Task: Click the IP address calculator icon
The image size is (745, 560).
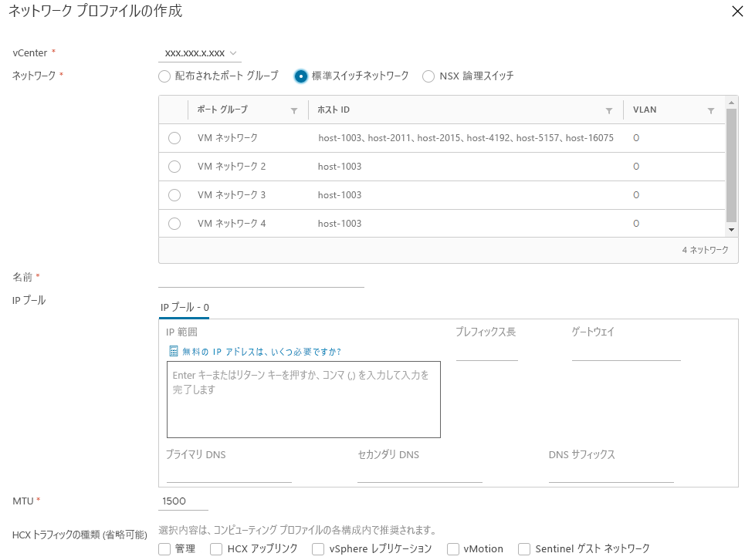Action: (174, 351)
